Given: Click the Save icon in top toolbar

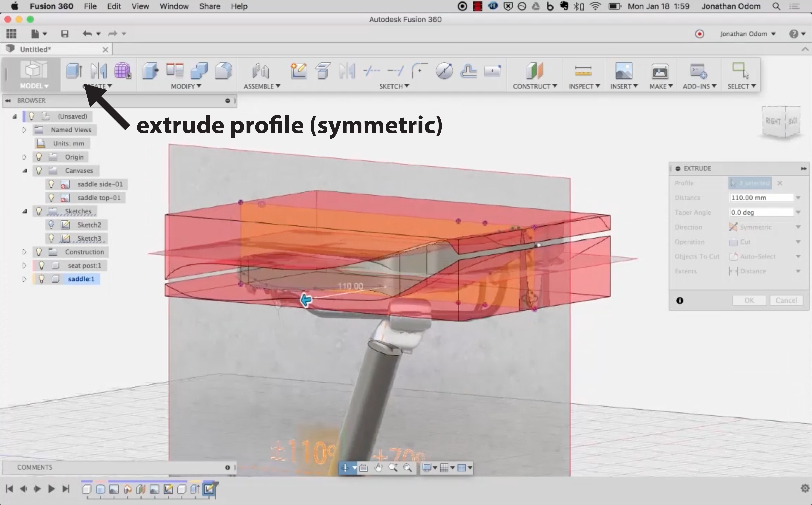Looking at the screenshot, I should point(65,34).
